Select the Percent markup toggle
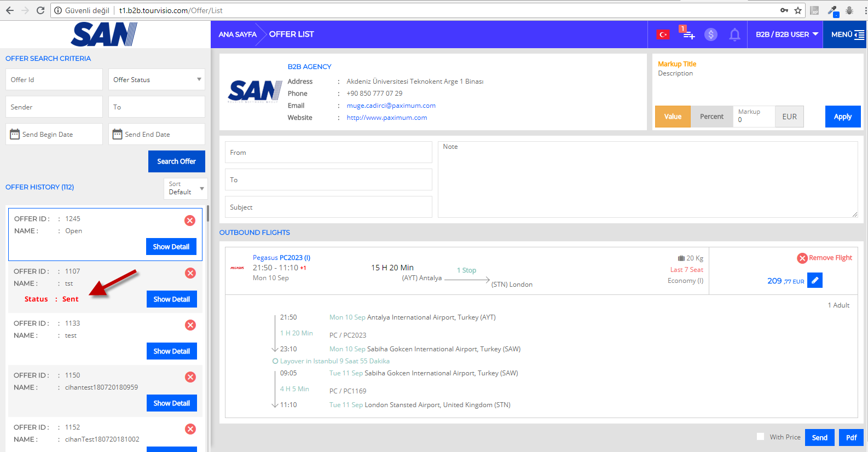 [711, 117]
